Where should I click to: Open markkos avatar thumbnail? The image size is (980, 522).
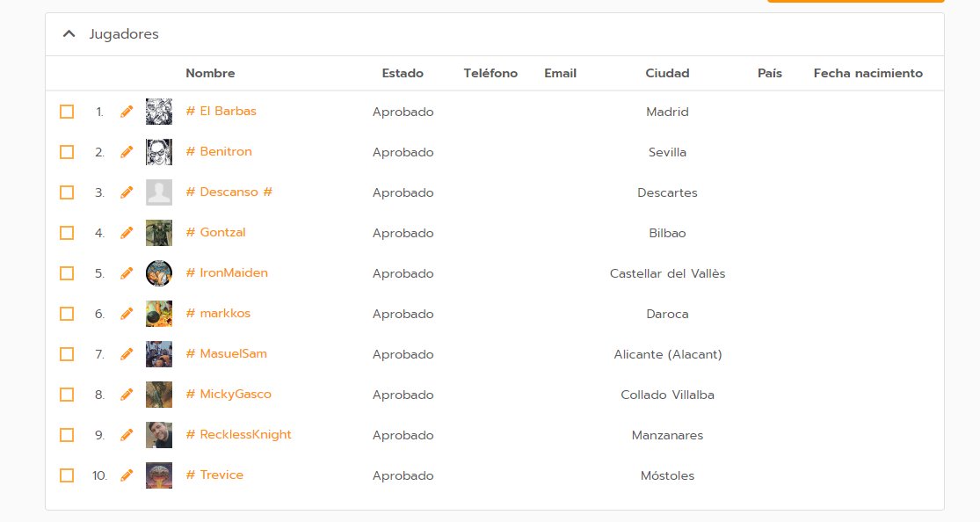click(159, 314)
